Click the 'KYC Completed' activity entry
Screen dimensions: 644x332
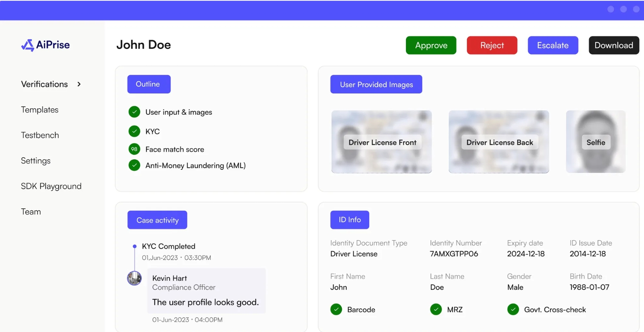click(169, 246)
